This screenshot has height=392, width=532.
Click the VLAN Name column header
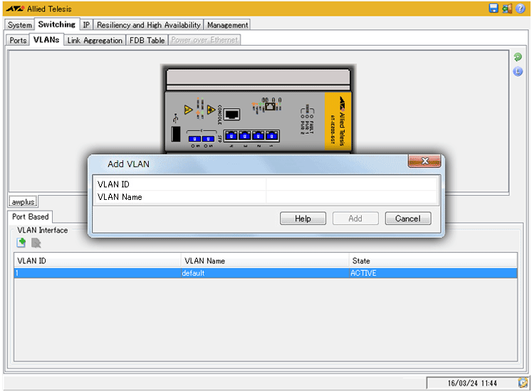(265, 260)
